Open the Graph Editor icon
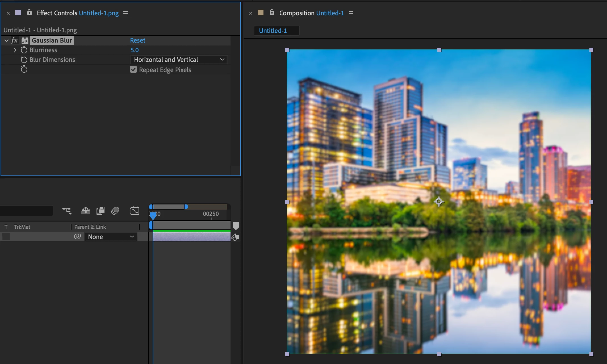 point(135,211)
